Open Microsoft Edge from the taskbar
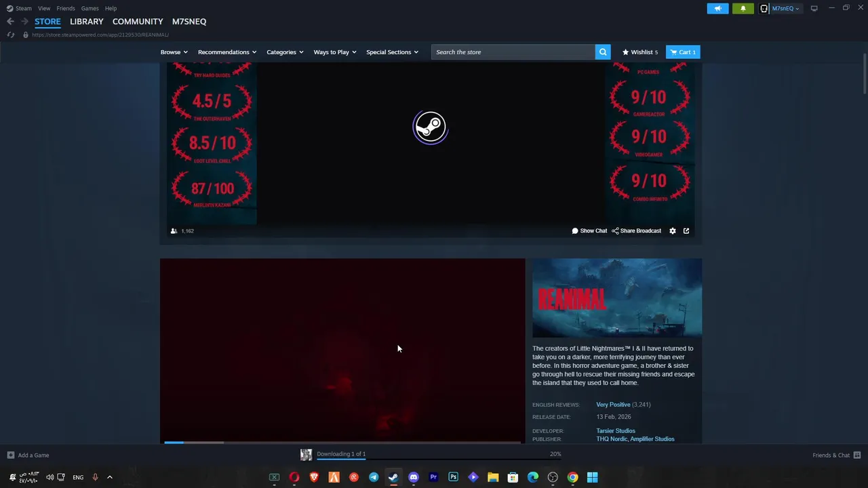This screenshot has width=868, height=488. pyautogui.click(x=533, y=477)
